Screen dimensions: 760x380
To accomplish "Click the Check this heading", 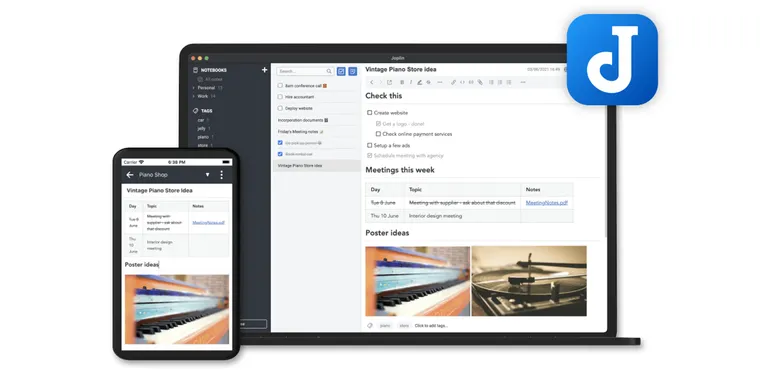I will click(383, 96).
